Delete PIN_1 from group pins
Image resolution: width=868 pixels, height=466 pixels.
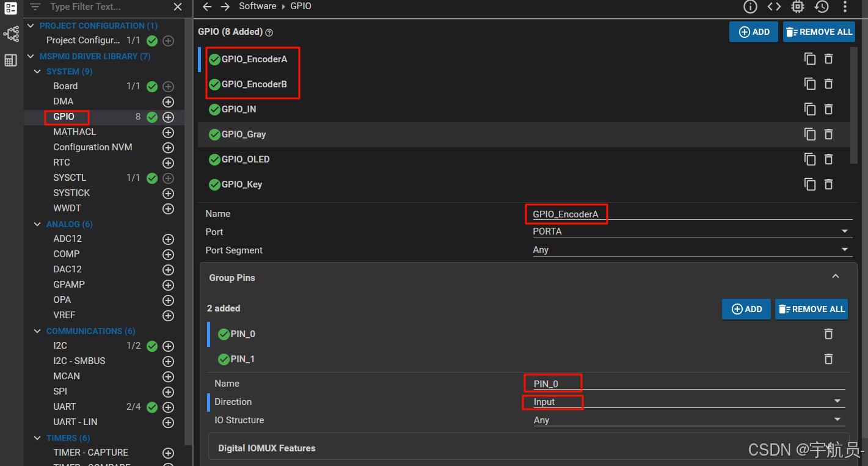coord(828,359)
